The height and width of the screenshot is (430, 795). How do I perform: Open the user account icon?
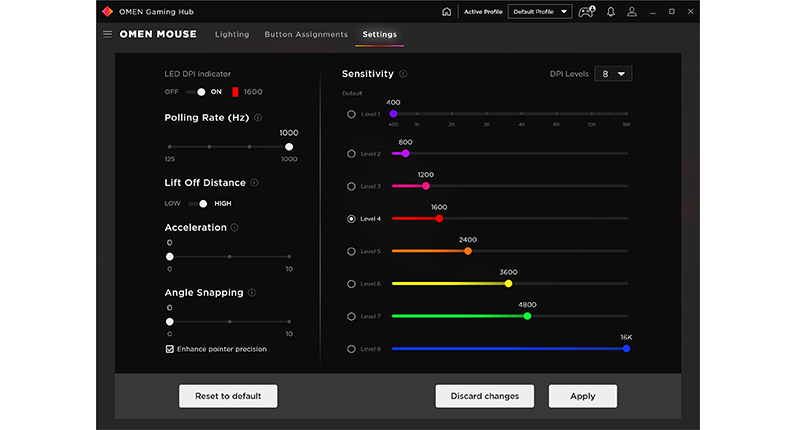[632, 12]
